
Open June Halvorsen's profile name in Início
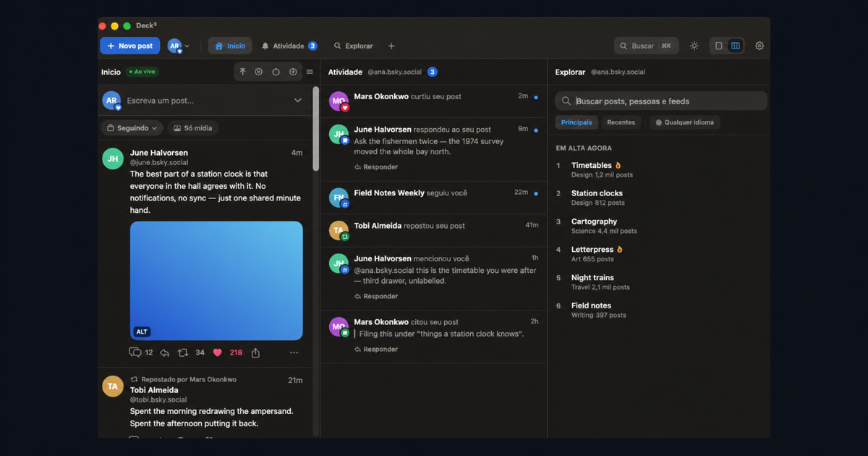pos(159,153)
